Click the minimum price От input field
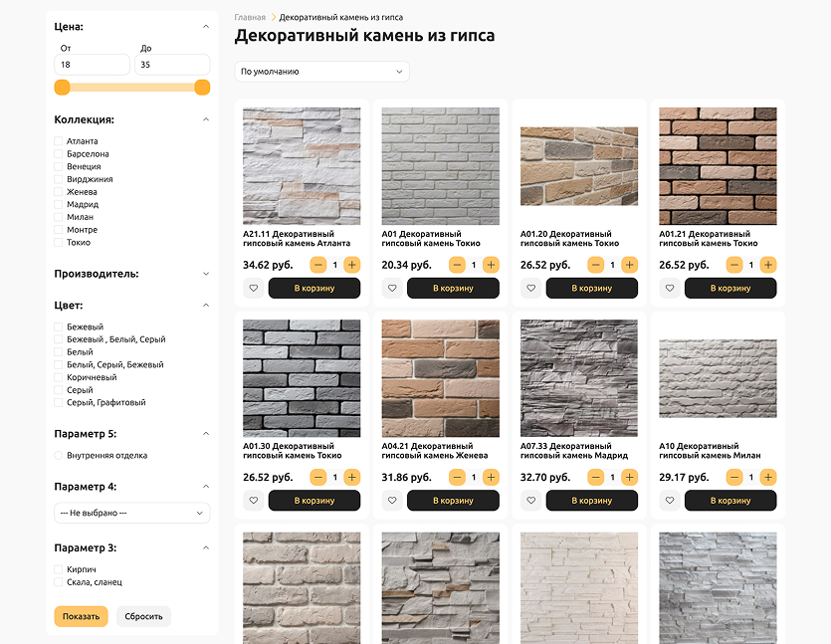Viewport: 831px width, 644px height. click(x=92, y=65)
